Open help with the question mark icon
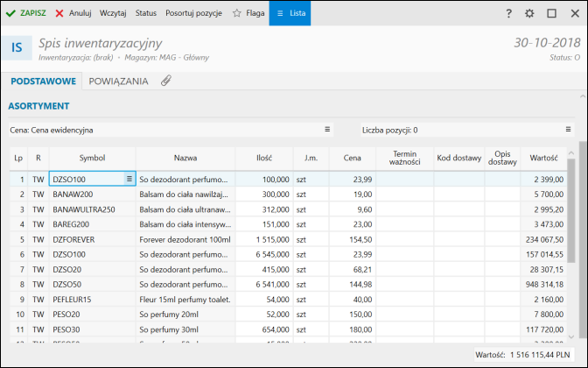 click(509, 13)
